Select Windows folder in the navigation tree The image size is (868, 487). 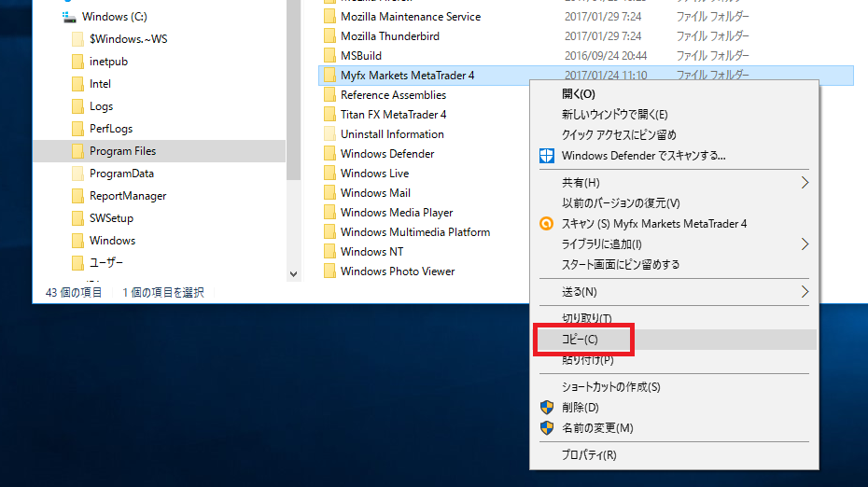coord(112,241)
